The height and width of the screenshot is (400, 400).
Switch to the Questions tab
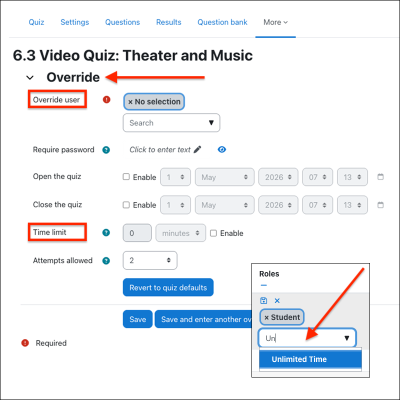[x=122, y=22]
